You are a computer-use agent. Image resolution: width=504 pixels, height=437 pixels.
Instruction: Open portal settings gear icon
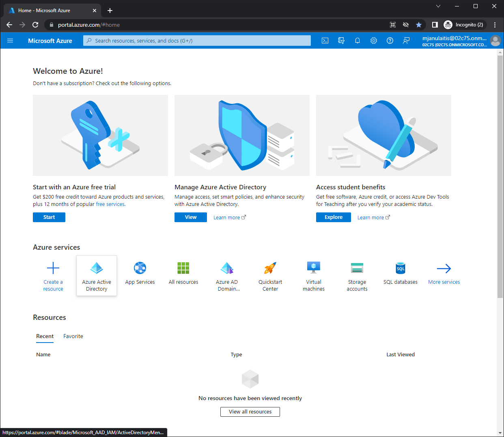pyautogui.click(x=374, y=41)
